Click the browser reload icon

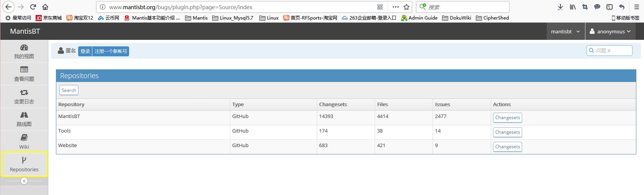point(33,7)
